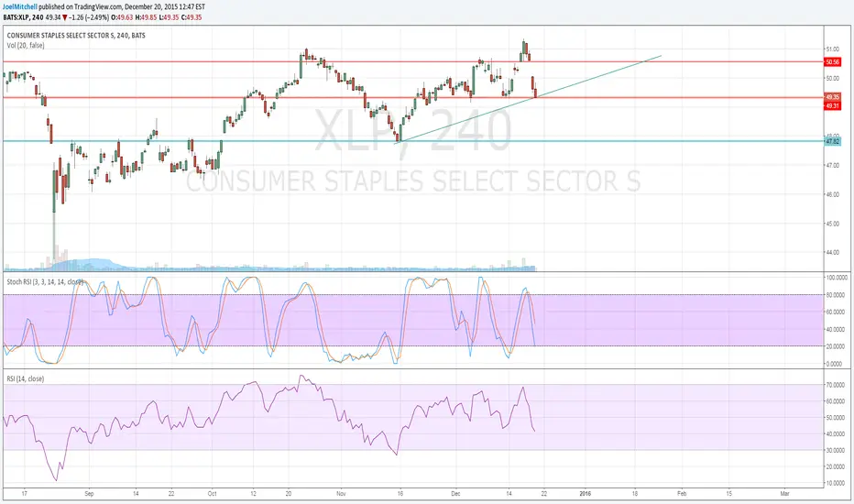Click the 0.0000 Stoch RSI scale label
The image size is (854, 504).
836,364
